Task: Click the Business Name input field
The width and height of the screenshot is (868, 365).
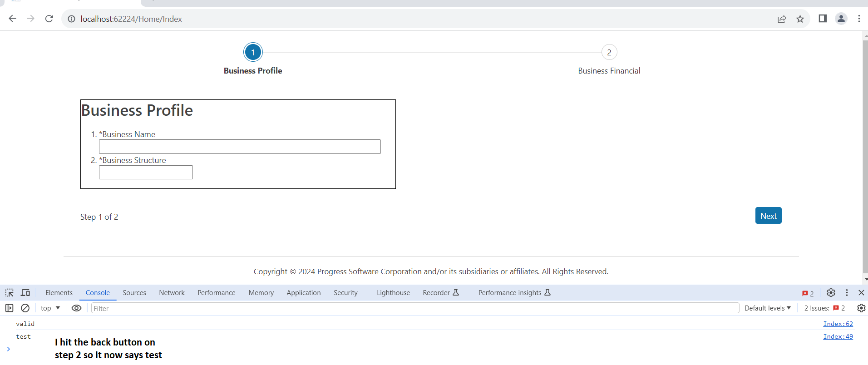Action: click(240, 147)
